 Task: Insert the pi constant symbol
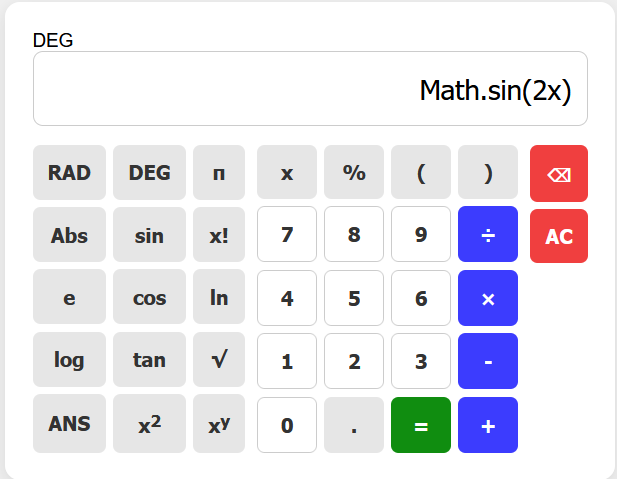coord(219,172)
